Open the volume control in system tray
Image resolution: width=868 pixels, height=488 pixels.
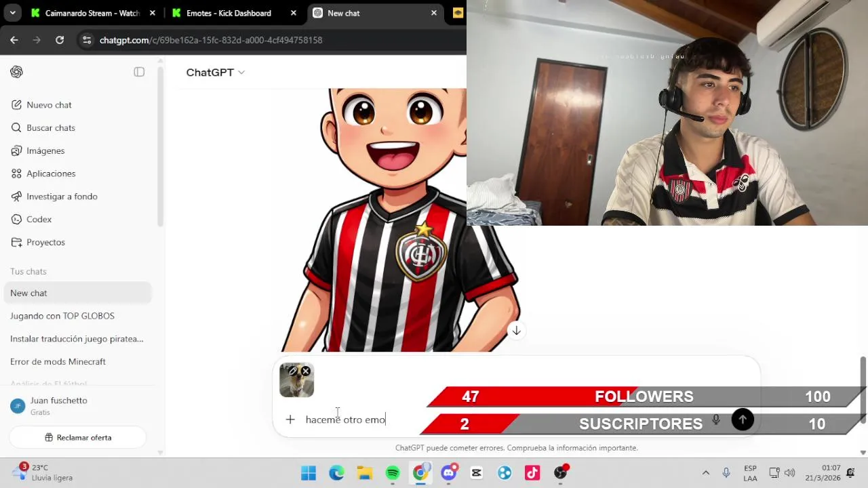(790, 472)
